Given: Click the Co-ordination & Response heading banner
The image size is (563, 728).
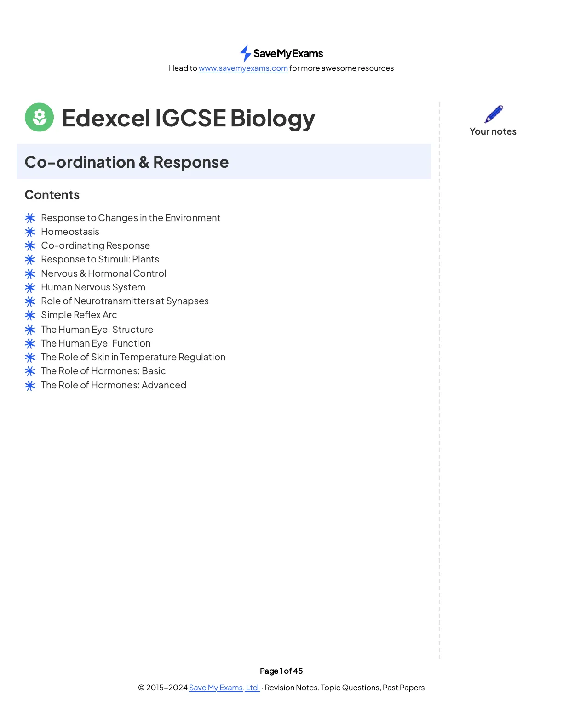Looking at the screenshot, I should (223, 162).
